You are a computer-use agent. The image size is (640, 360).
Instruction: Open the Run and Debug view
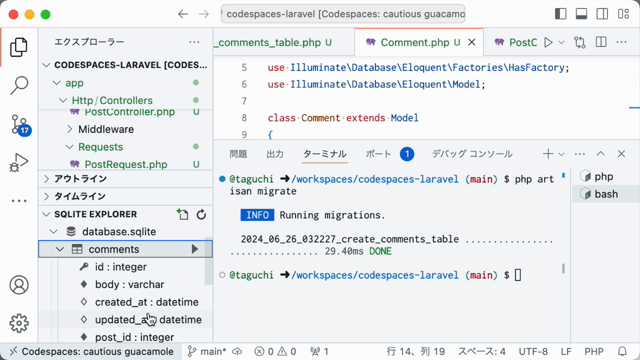[x=19, y=162]
